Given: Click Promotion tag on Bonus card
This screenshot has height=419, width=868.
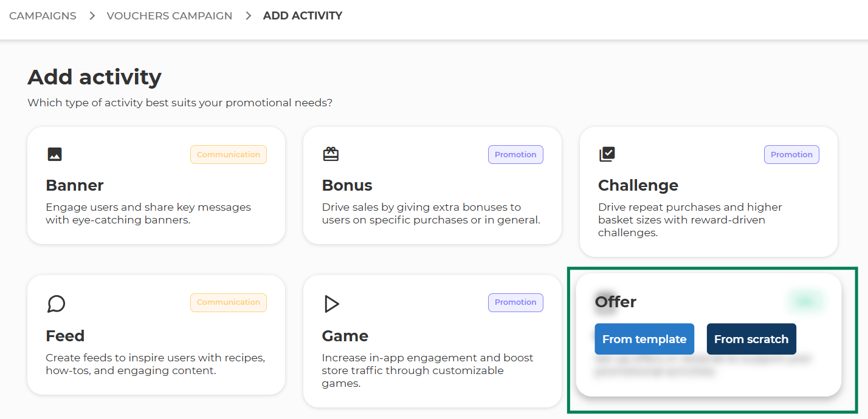Looking at the screenshot, I should tap(515, 154).
